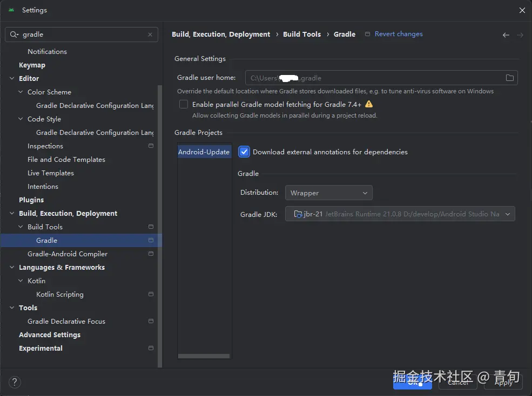Clear the gradle search text
Image resolution: width=532 pixels, height=396 pixels.
tap(150, 35)
